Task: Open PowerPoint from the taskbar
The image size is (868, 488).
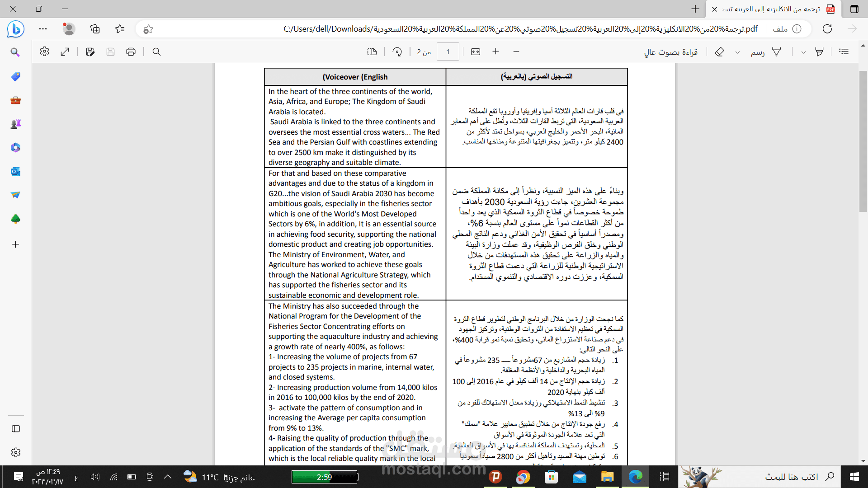Action: (495, 477)
